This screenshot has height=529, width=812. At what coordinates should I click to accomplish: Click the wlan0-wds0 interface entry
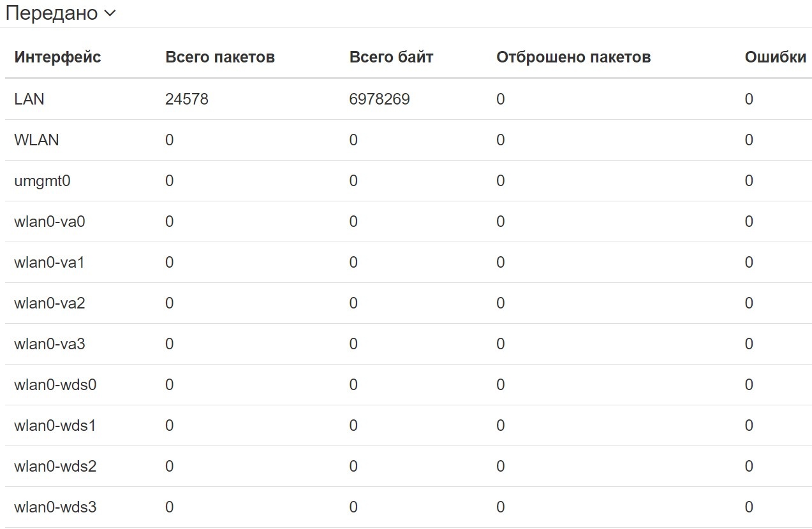pyautogui.click(x=55, y=384)
